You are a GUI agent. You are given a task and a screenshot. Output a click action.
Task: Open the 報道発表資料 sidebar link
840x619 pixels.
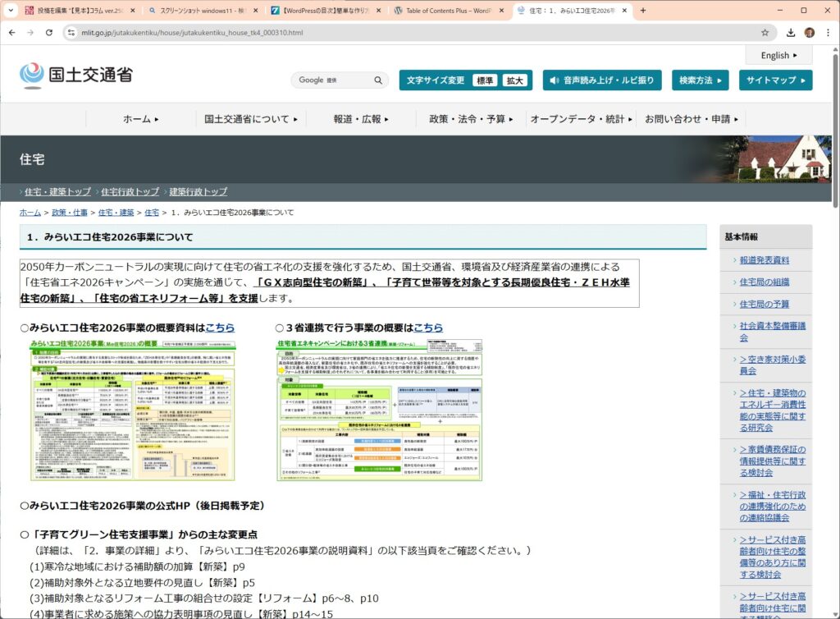pyautogui.click(x=764, y=260)
